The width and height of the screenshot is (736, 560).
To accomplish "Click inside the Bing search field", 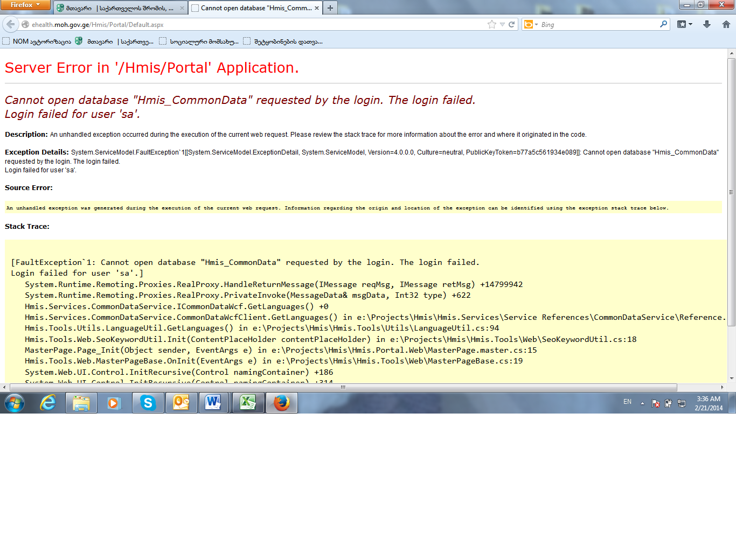I will click(x=598, y=24).
